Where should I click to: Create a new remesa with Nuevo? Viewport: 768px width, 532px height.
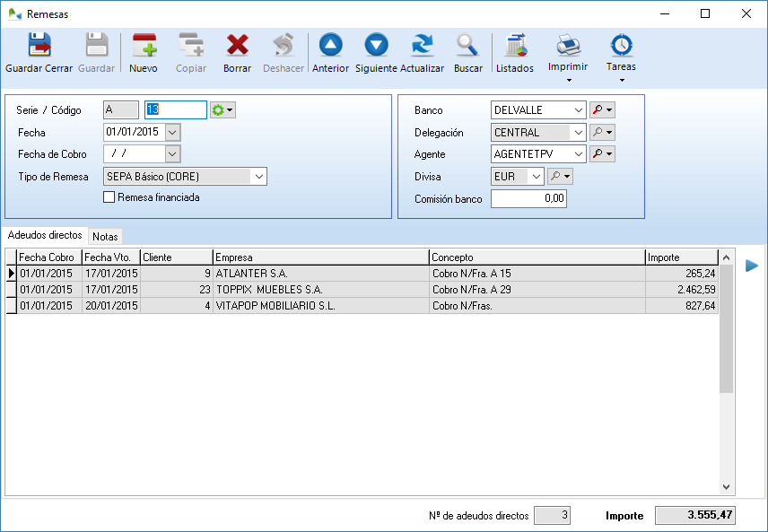144,46
